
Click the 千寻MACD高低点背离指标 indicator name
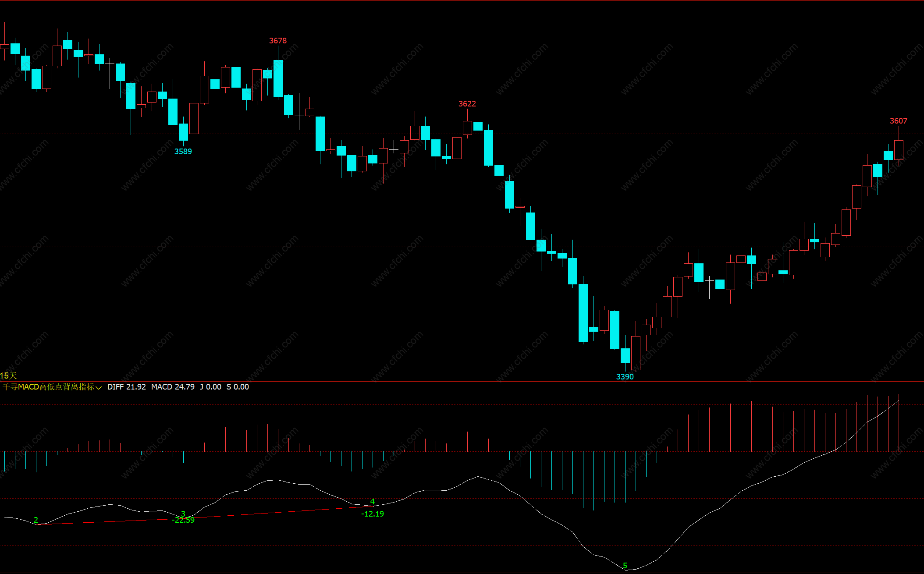48,387
